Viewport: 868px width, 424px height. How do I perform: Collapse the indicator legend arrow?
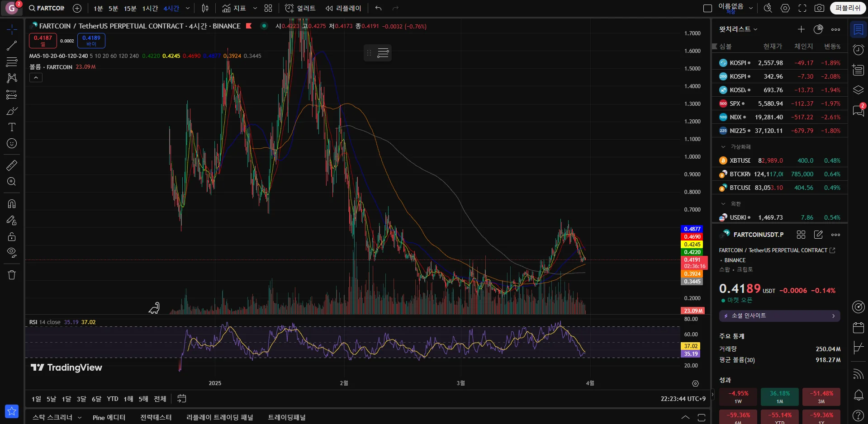(36, 78)
